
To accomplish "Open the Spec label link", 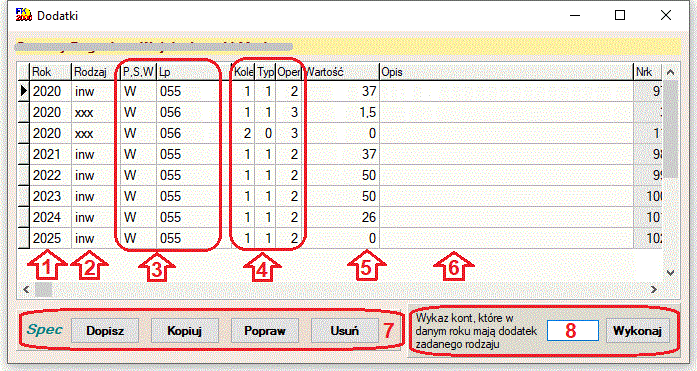I will coord(44,330).
